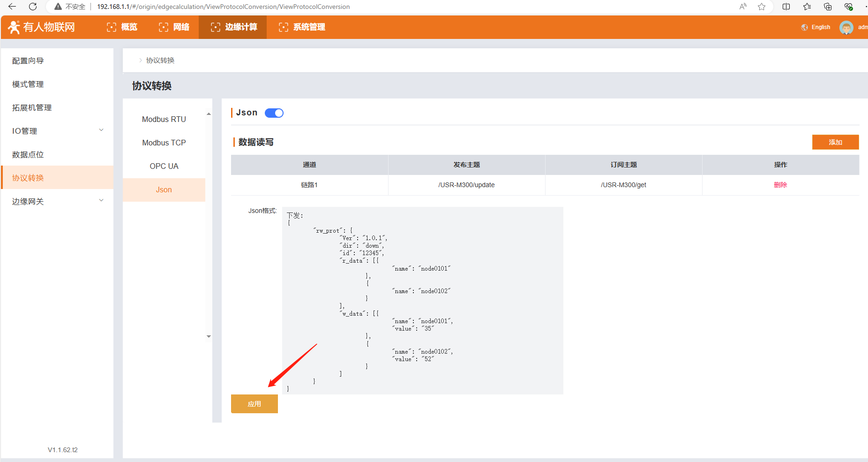Toggle the Json enable switch off
868x462 pixels.
(x=274, y=113)
